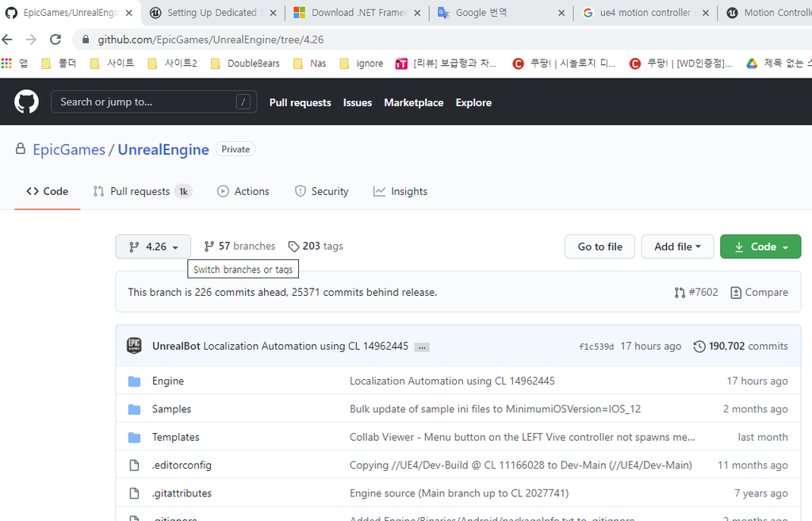Click the Samples folder icon
The width and height of the screenshot is (812, 521).
[x=134, y=410]
